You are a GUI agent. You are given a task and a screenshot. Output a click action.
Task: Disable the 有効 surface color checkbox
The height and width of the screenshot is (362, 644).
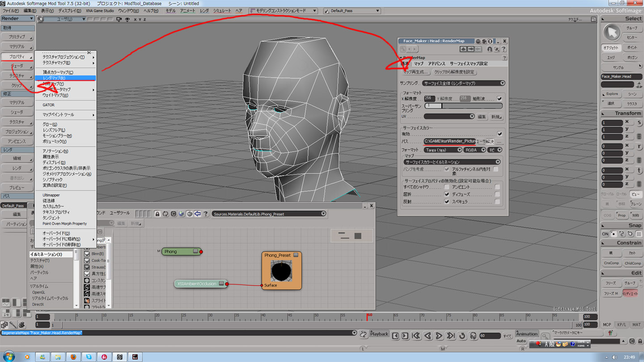click(x=500, y=134)
